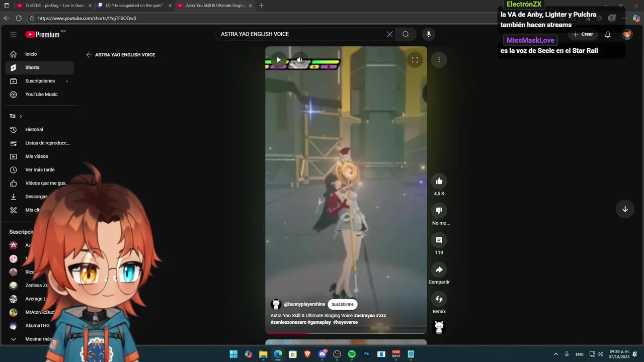Open the Short's three-dot options menu
Image resolution: width=644 pixels, height=362 pixels.
(x=439, y=60)
